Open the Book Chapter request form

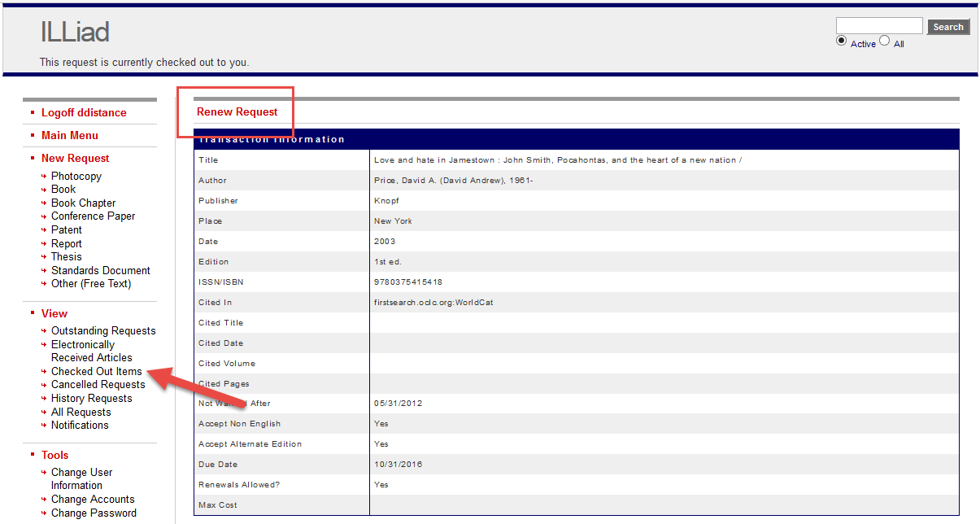[x=83, y=203]
